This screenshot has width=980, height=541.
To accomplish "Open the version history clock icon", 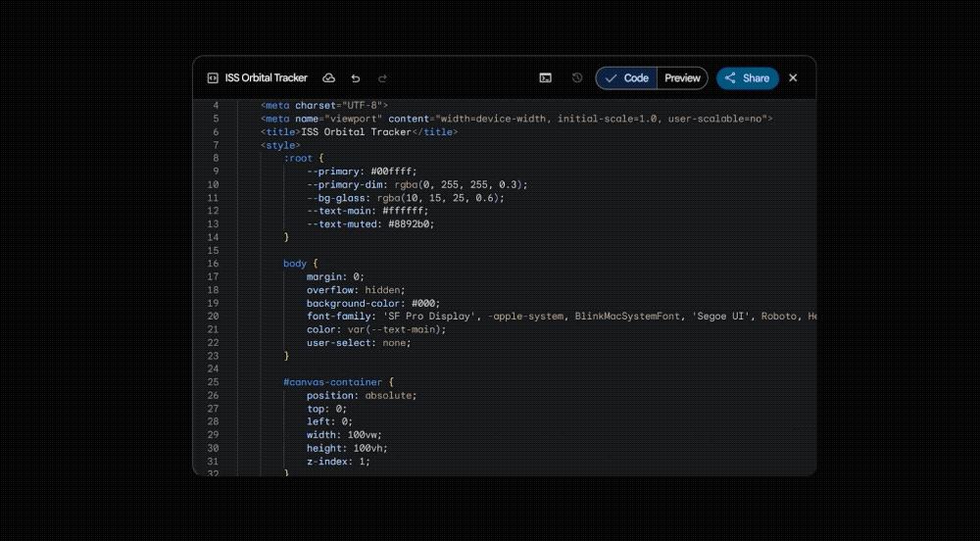I will click(577, 78).
